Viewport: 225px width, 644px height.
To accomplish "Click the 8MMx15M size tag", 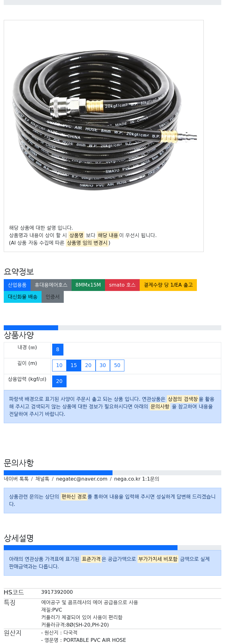I will click(x=88, y=285).
